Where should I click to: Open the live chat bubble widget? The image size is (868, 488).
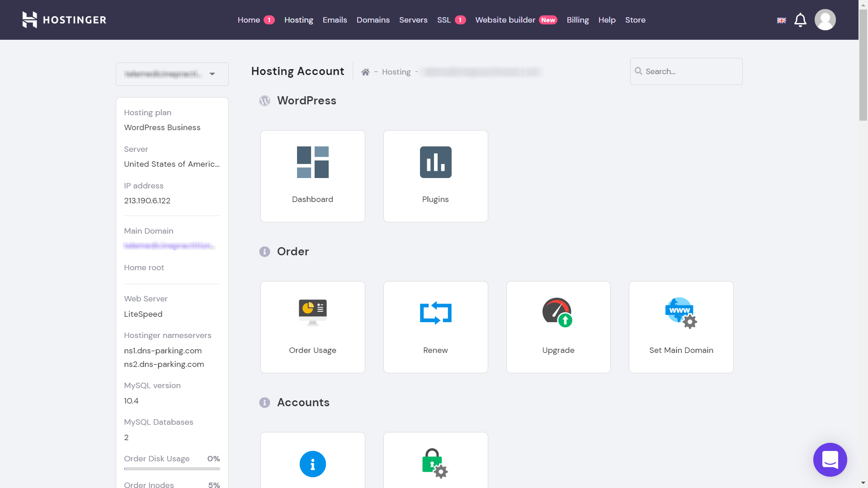pos(830,460)
